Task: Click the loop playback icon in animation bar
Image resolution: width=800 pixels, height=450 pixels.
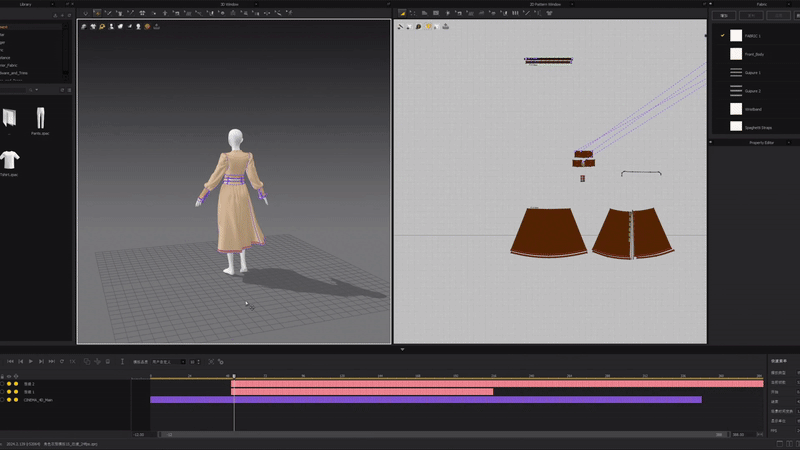Action: point(62,361)
